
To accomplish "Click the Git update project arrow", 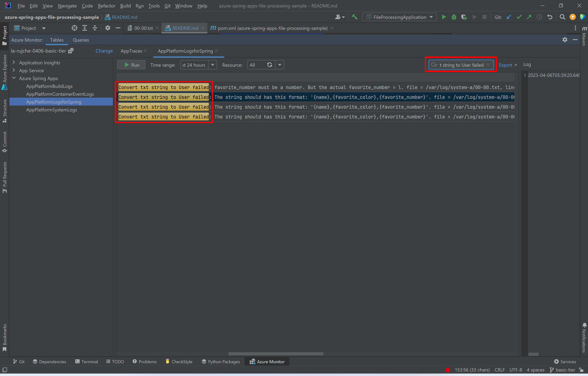I will 509,17.
